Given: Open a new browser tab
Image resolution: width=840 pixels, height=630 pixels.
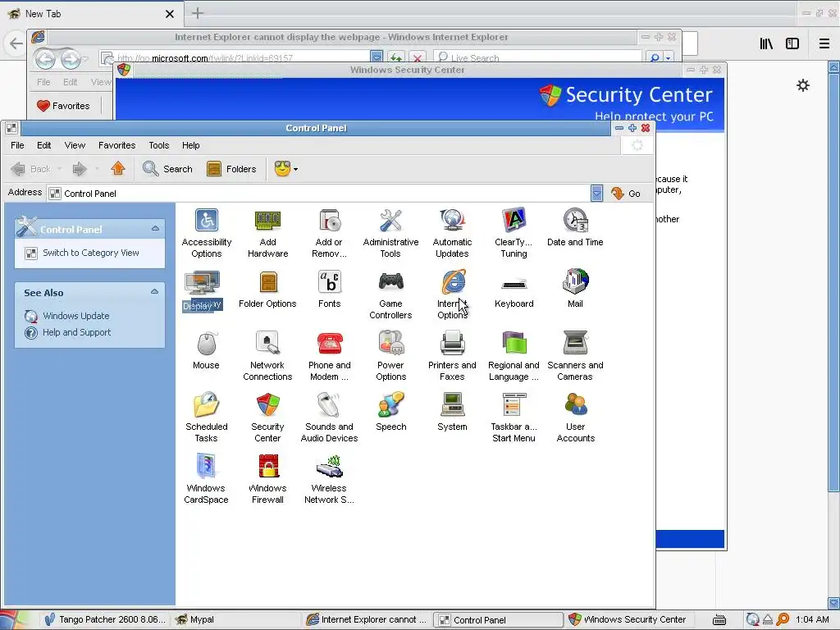Looking at the screenshot, I should click(x=197, y=13).
